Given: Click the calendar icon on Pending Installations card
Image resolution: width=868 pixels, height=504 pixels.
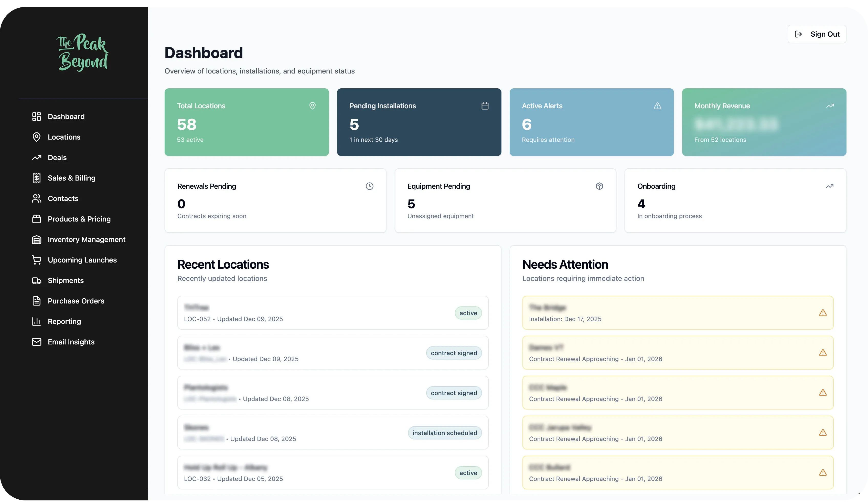Looking at the screenshot, I should click(485, 106).
